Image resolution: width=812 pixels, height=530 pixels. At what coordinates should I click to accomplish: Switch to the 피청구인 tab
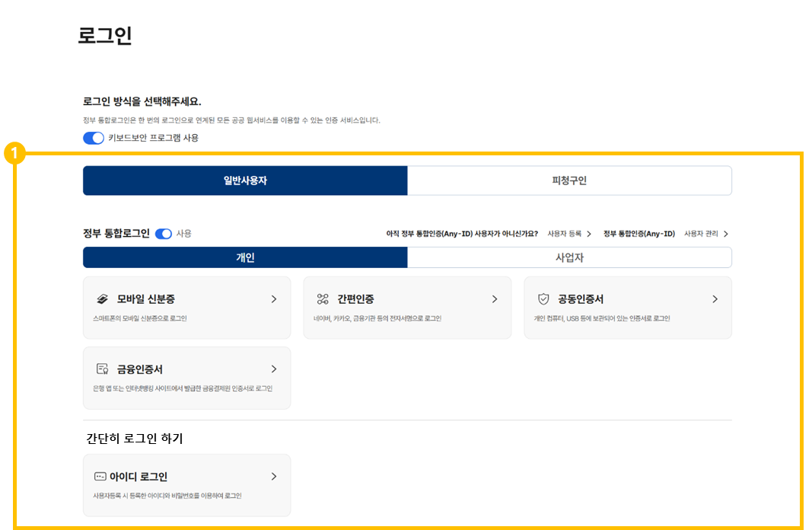point(570,180)
